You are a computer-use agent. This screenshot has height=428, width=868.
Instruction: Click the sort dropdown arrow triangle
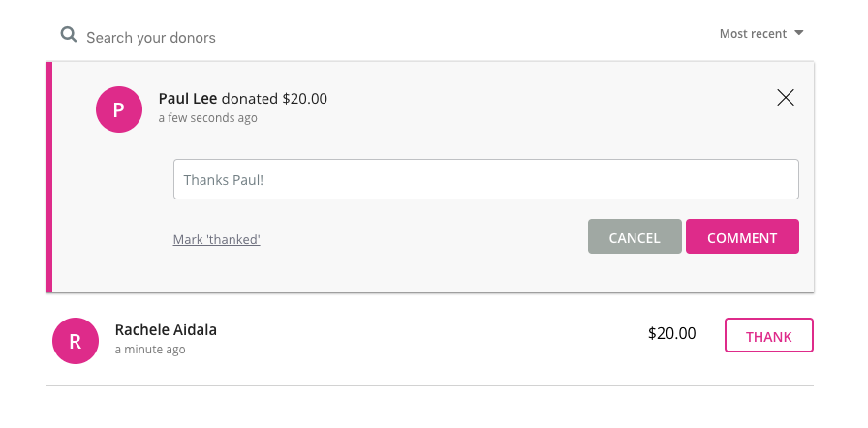pyautogui.click(x=798, y=33)
